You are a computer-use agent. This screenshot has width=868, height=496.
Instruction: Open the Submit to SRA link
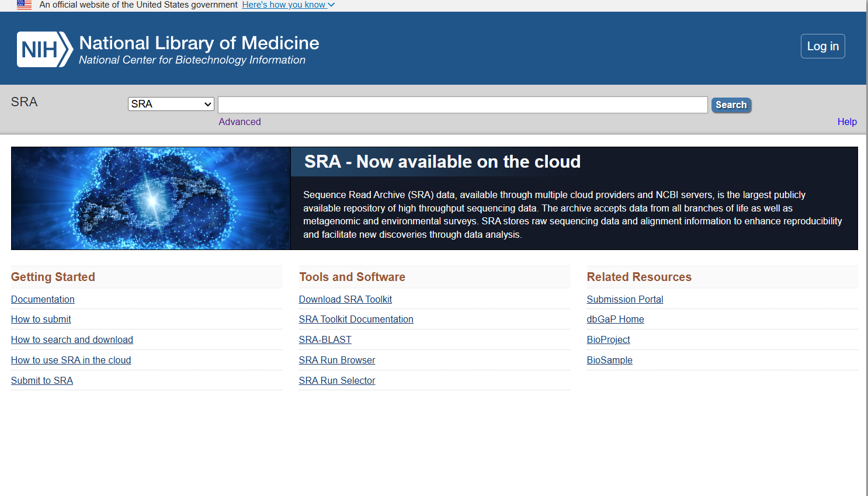click(x=42, y=380)
